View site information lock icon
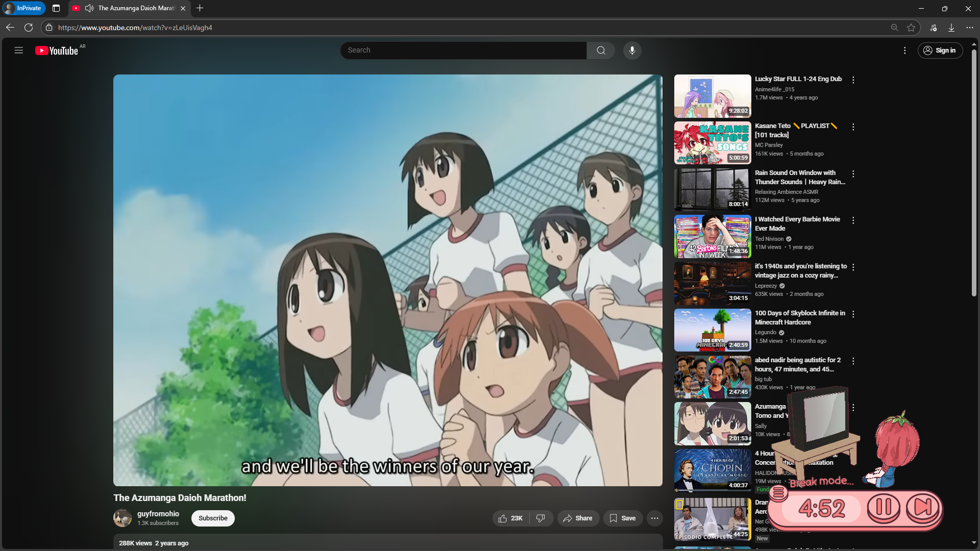This screenshot has width=980, height=551. coord(49,28)
